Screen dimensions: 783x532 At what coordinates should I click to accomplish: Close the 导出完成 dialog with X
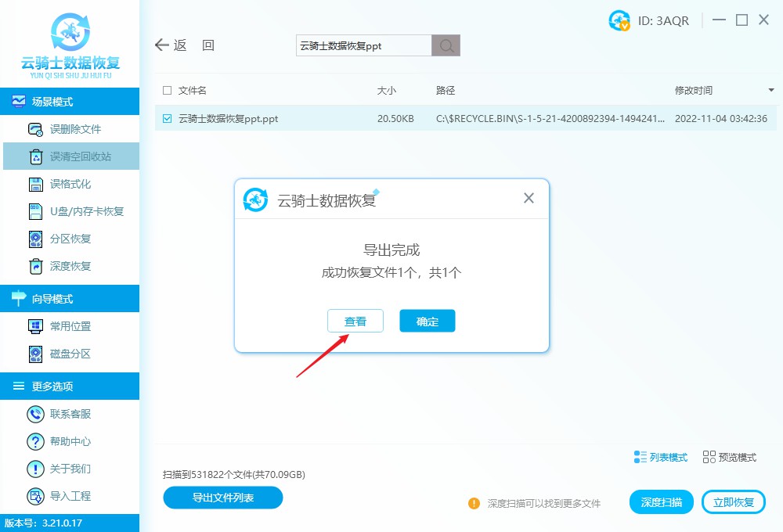pos(529,198)
